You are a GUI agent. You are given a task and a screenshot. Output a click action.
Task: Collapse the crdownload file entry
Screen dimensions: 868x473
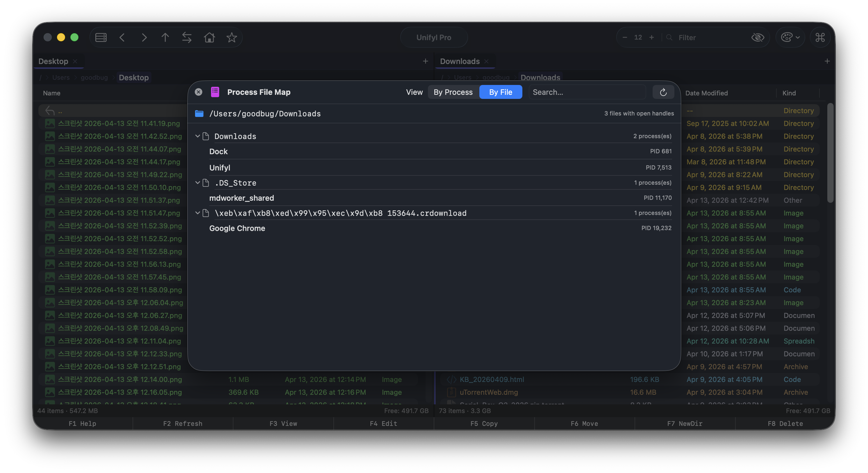198,213
